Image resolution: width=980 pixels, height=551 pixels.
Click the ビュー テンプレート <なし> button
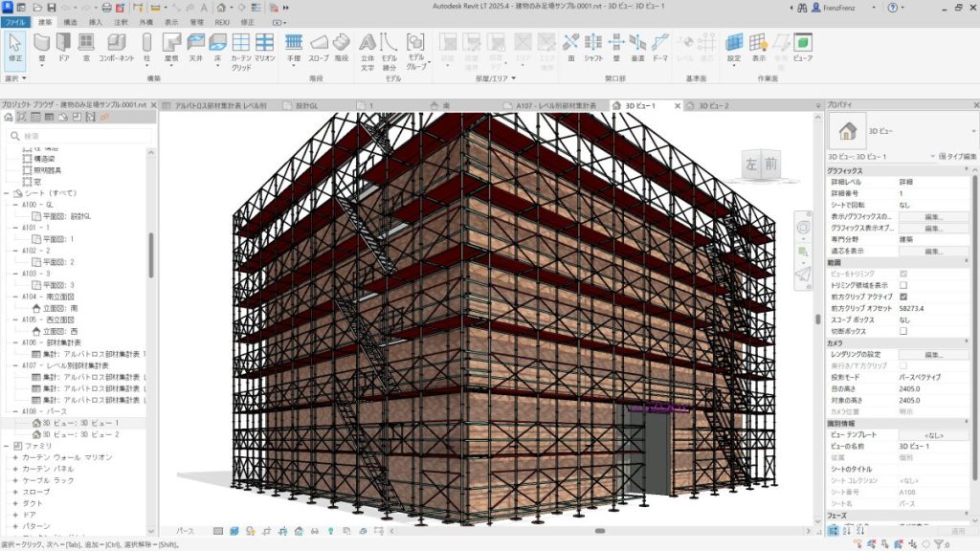tap(934, 435)
